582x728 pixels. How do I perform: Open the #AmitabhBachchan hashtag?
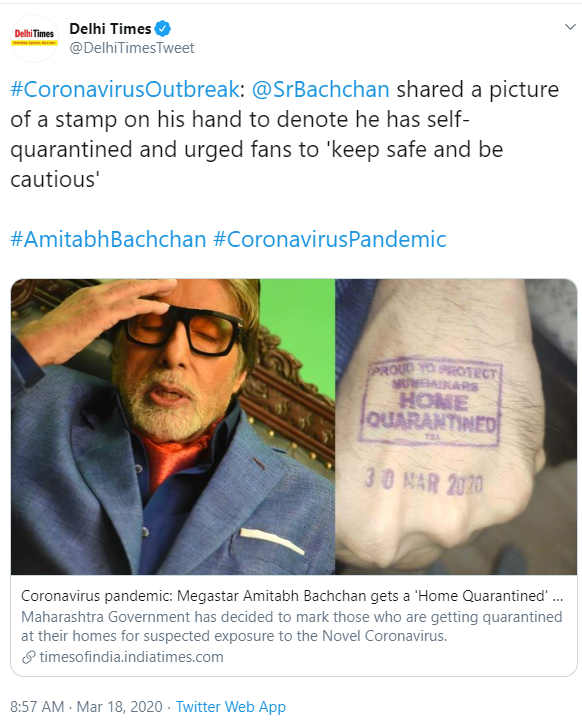pos(108,240)
